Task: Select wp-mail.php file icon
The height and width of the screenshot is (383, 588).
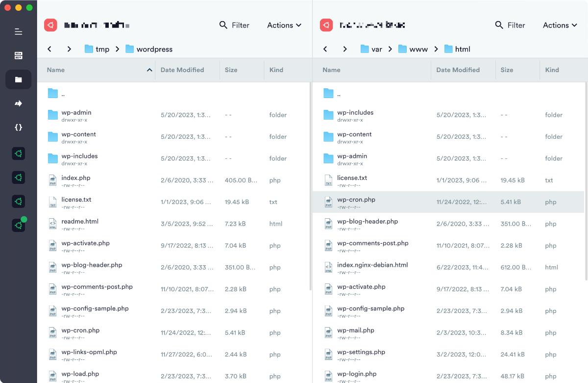Action: [x=328, y=332]
